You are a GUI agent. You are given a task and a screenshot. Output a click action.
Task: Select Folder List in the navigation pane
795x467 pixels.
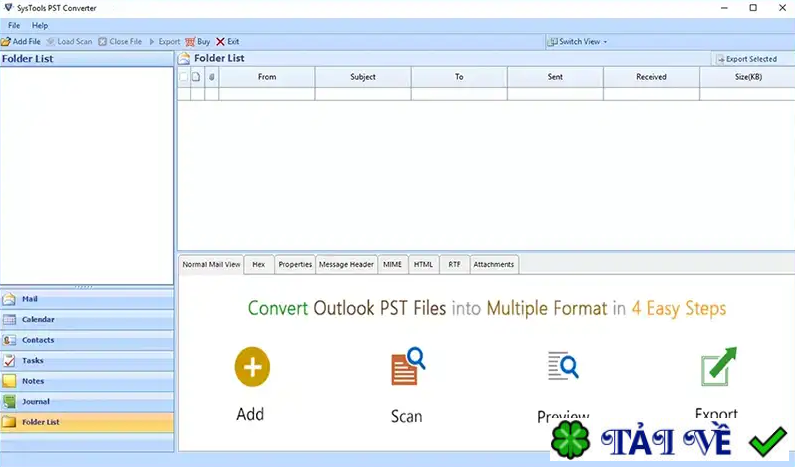[x=87, y=422]
